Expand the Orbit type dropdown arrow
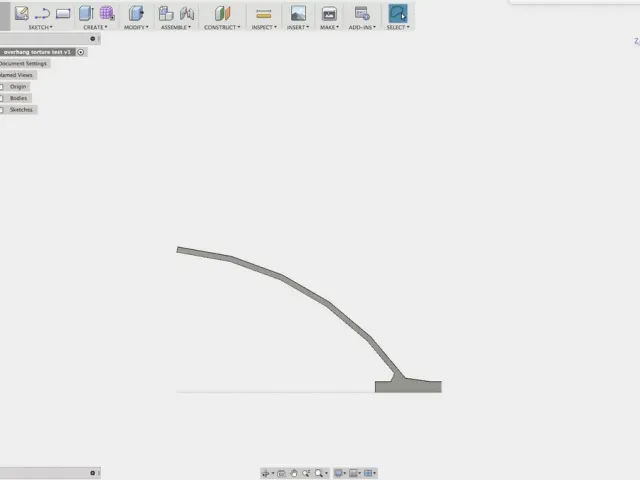 click(273, 473)
